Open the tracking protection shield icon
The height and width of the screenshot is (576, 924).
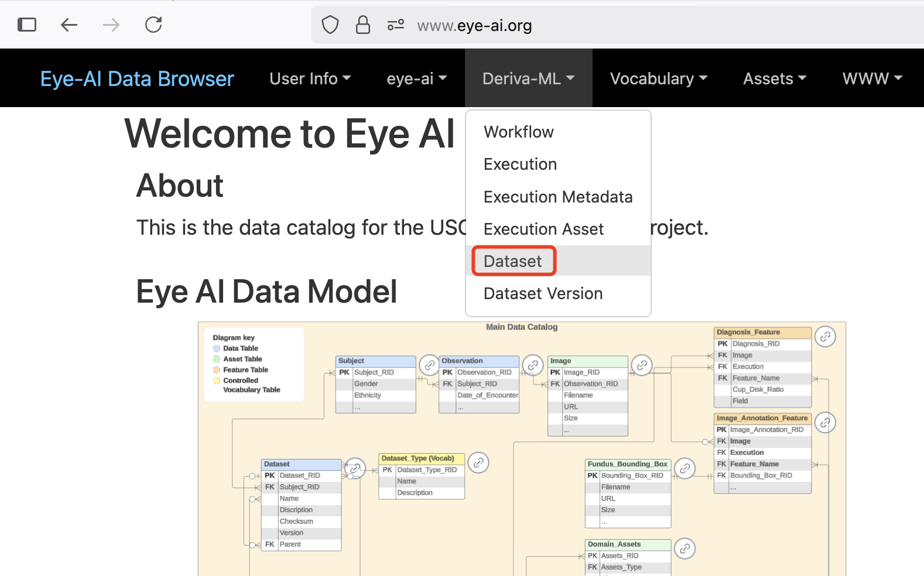click(x=330, y=25)
